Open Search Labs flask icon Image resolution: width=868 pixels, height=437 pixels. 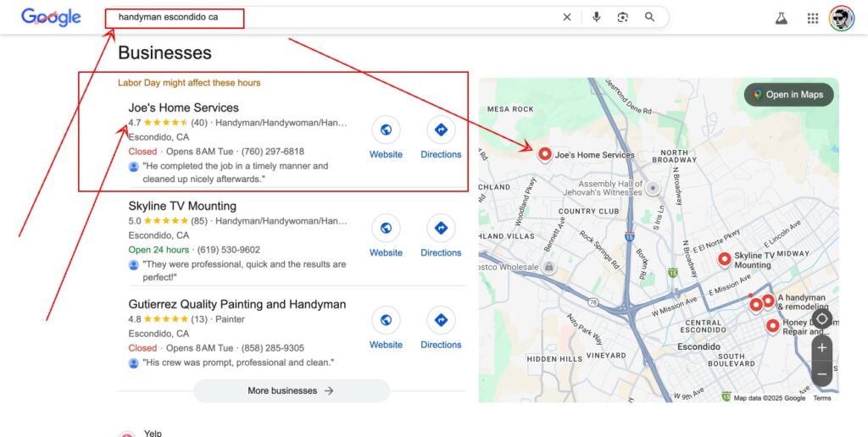(782, 18)
